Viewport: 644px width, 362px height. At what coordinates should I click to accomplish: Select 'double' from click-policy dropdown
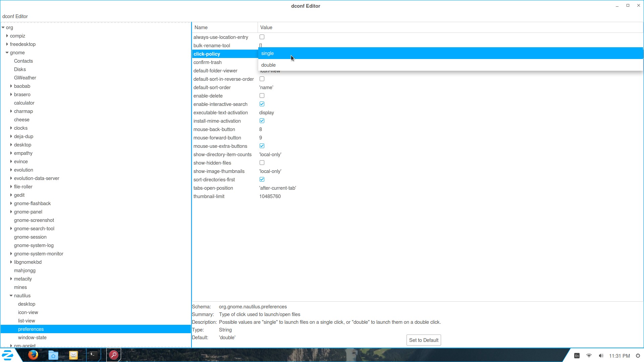(268, 65)
